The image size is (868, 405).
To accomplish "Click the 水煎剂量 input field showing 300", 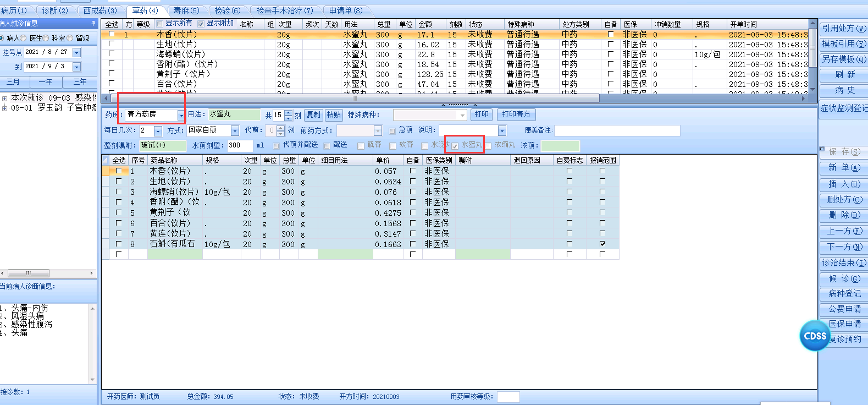I will pos(240,146).
